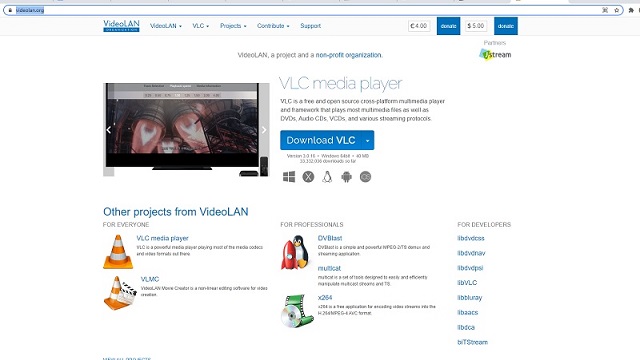The height and width of the screenshot is (360, 640).
Task: Open the libdca developer link
Action: click(x=466, y=327)
